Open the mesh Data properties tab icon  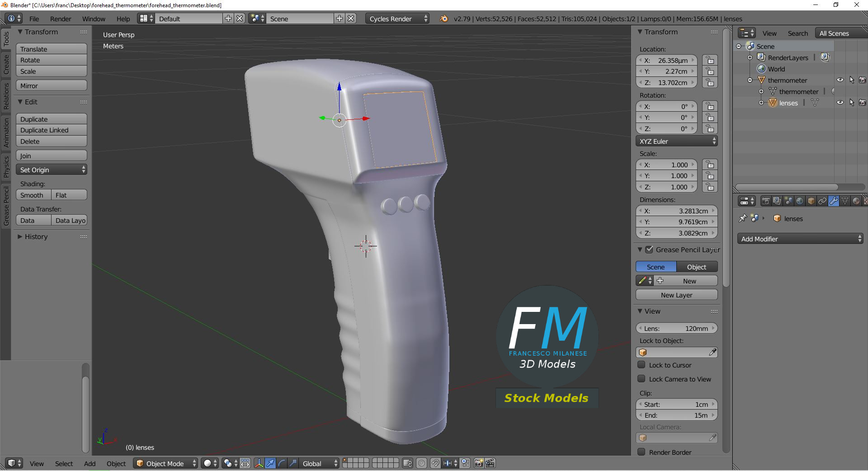[x=845, y=201]
